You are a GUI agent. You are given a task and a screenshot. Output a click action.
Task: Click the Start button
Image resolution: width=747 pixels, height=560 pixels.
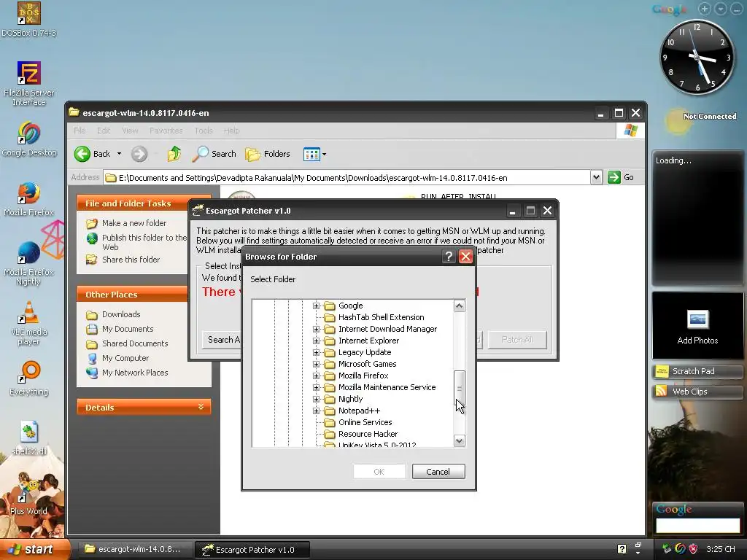[35, 549]
